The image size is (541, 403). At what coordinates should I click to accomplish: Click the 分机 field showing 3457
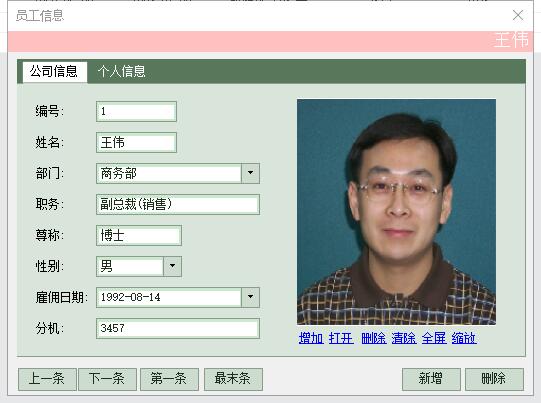pos(178,328)
